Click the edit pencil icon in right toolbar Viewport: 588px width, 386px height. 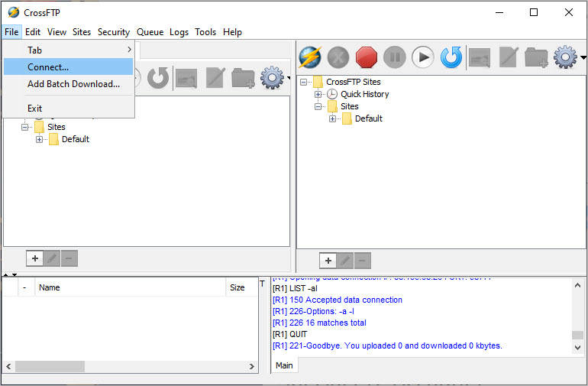(x=509, y=57)
